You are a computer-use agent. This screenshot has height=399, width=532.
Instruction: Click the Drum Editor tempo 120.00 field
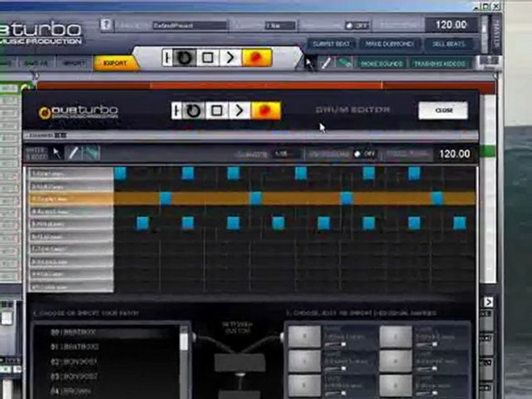coord(454,154)
